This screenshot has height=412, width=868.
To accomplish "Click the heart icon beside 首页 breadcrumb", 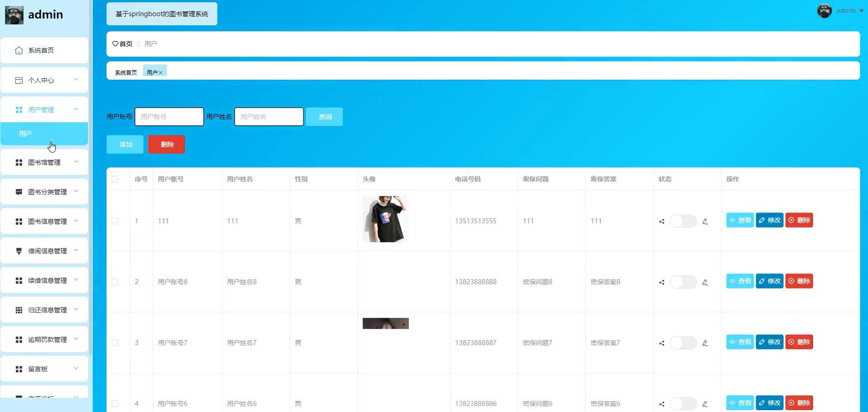I will 115,44.
